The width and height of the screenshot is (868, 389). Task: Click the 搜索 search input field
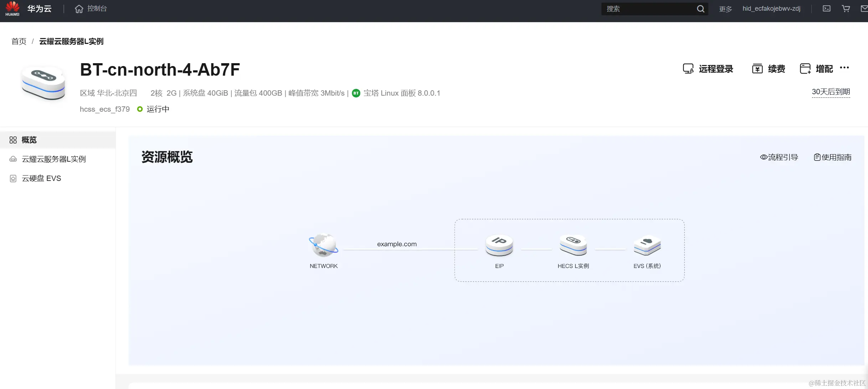[x=647, y=9]
